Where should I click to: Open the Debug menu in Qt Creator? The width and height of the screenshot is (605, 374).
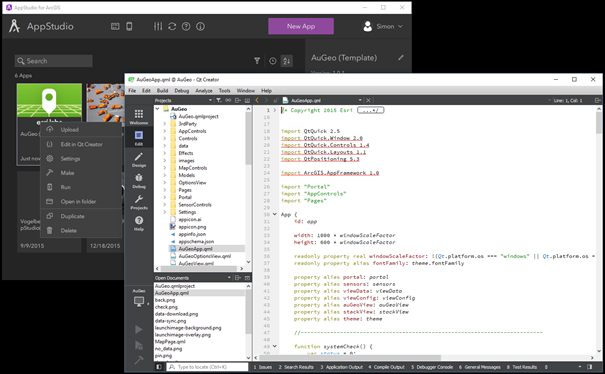click(x=182, y=91)
